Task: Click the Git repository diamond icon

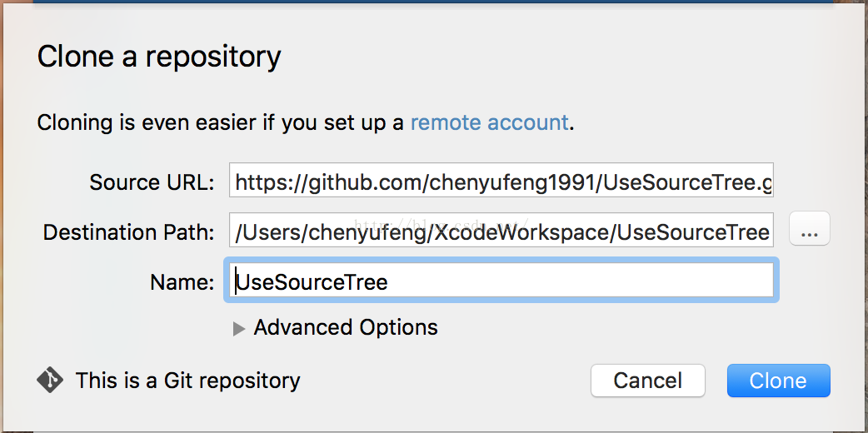Action: coord(50,381)
